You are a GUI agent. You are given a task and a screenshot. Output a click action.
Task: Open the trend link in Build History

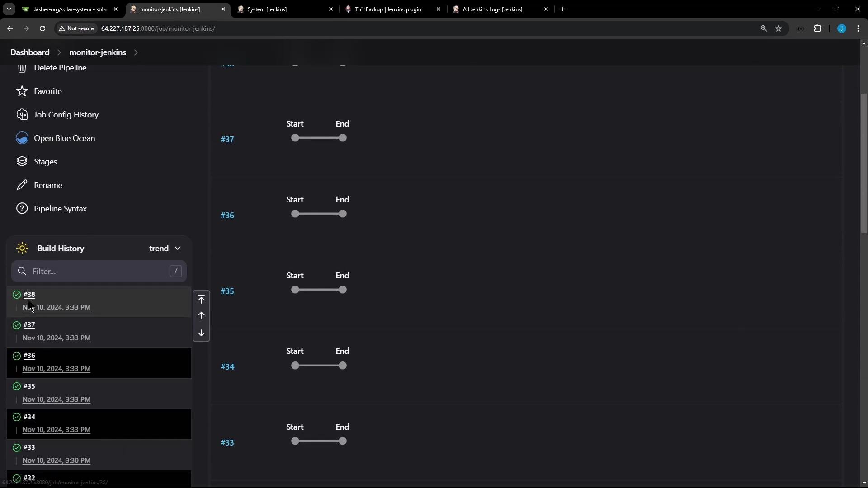[159, 249]
